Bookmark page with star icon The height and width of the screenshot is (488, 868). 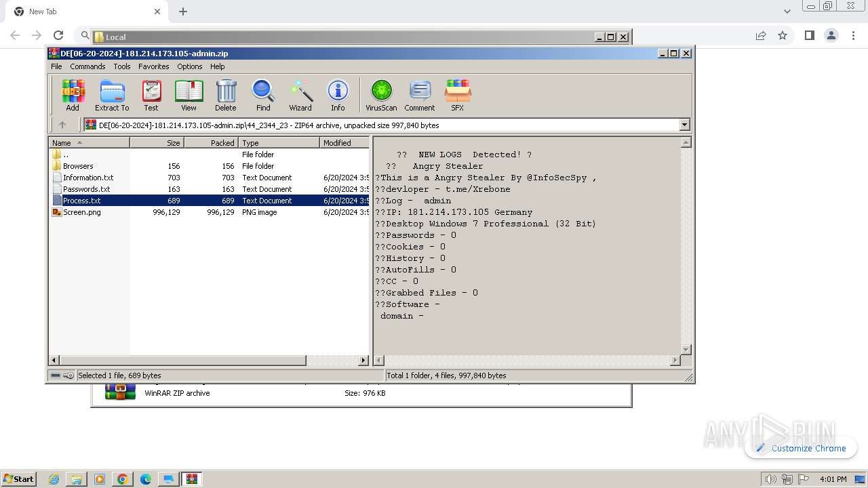coord(783,35)
